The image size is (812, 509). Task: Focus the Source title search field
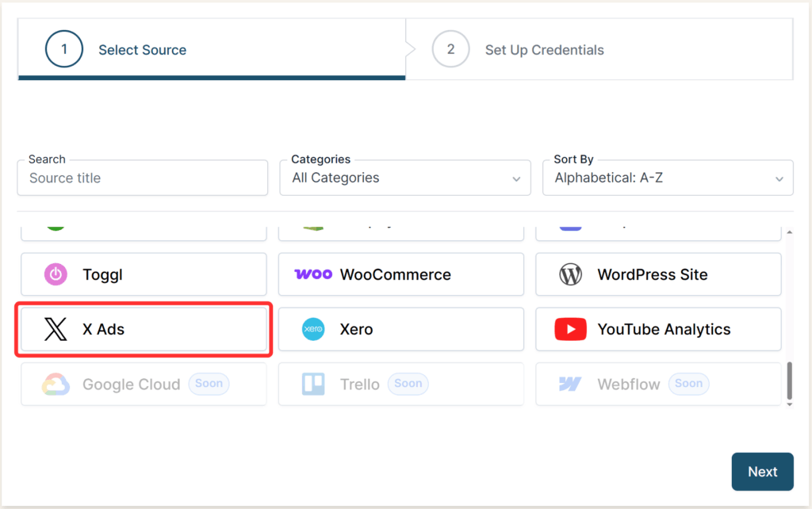(143, 178)
